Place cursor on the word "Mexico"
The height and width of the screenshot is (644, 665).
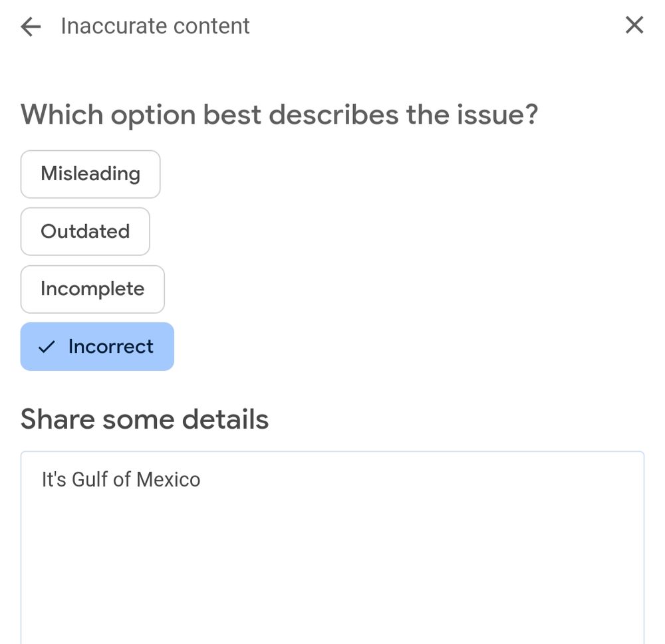[168, 479]
